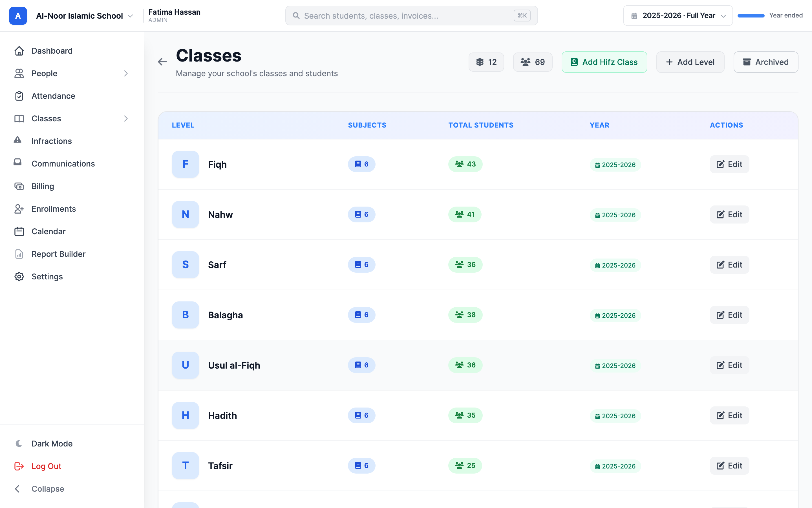812x508 pixels.
Task: Click the Report Builder document icon
Action: click(x=19, y=254)
